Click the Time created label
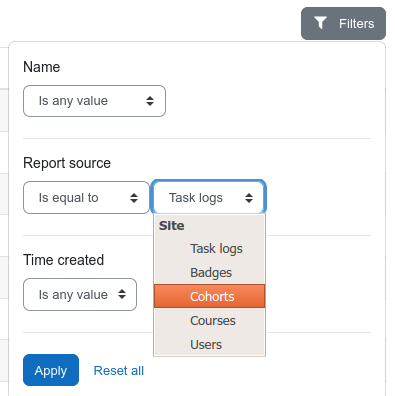 [64, 260]
